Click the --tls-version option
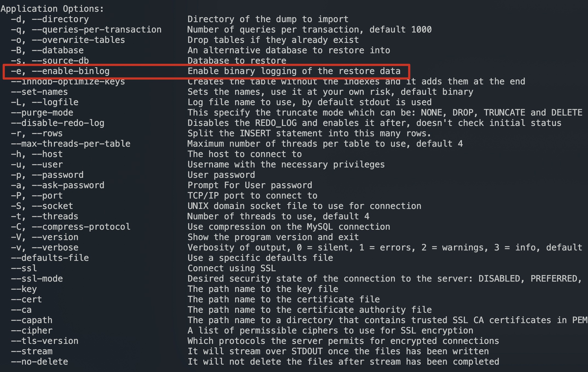 tap(45, 341)
